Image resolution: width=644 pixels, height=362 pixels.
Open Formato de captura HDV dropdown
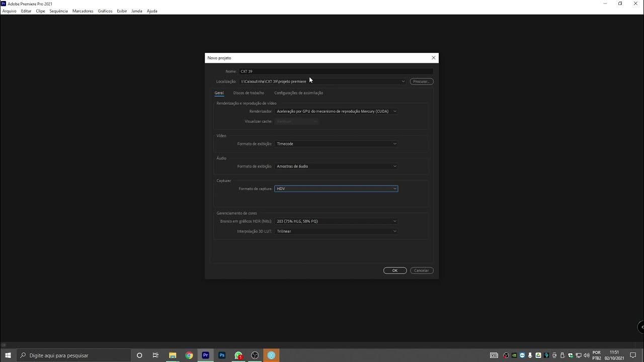pos(336,189)
